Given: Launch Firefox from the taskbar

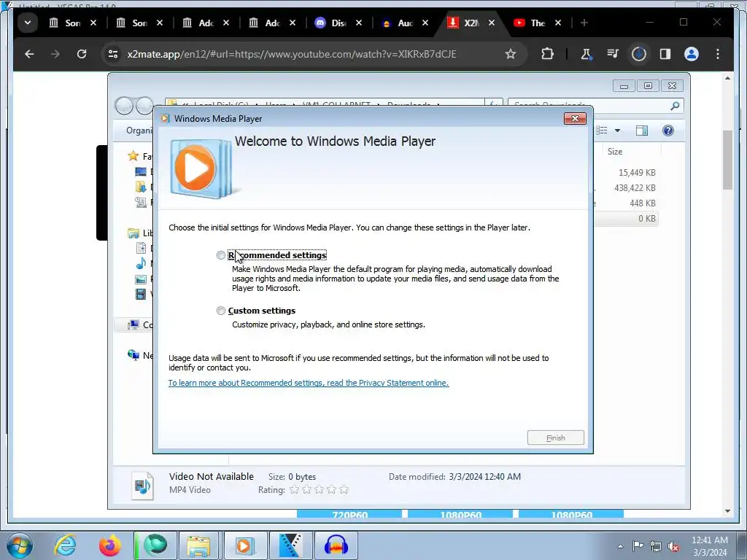Looking at the screenshot, I should [x=110, y=545].
